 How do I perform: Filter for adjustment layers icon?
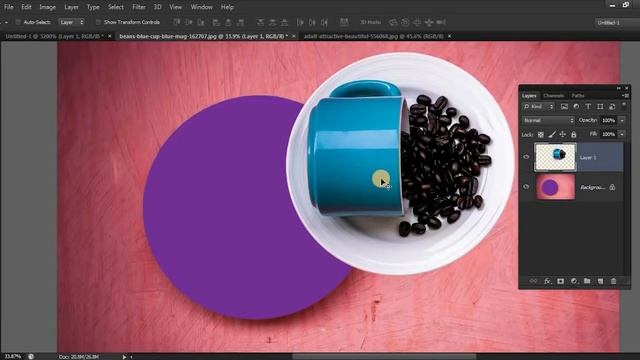[x=576, y=107]
